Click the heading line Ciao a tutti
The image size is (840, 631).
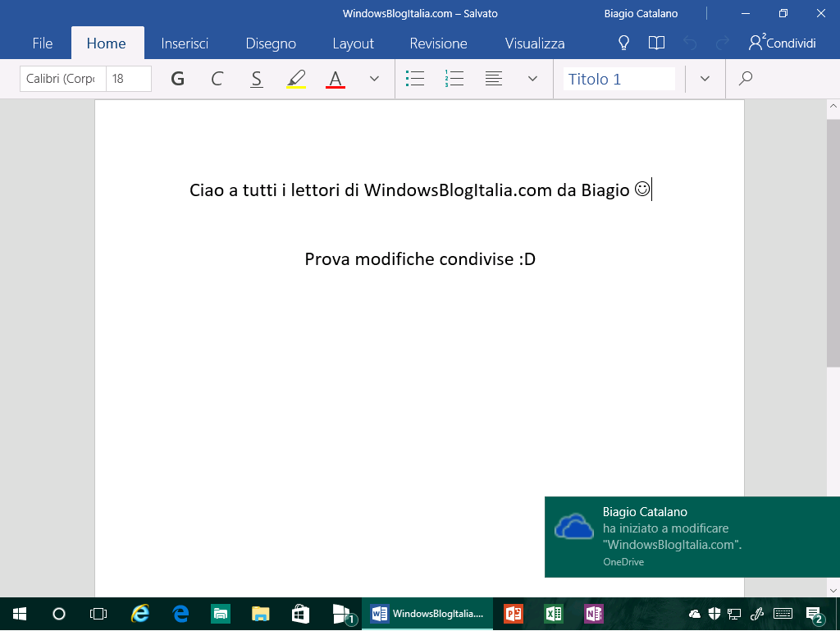pos(420,190)
